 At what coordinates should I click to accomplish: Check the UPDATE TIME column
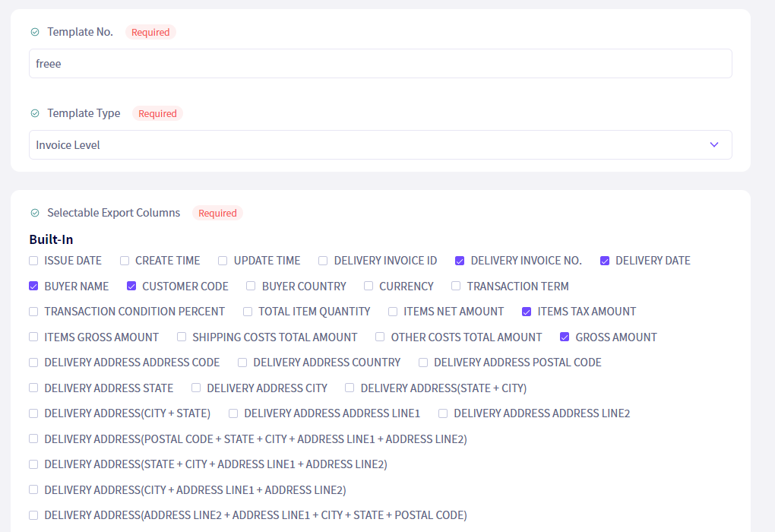[223, 261]
